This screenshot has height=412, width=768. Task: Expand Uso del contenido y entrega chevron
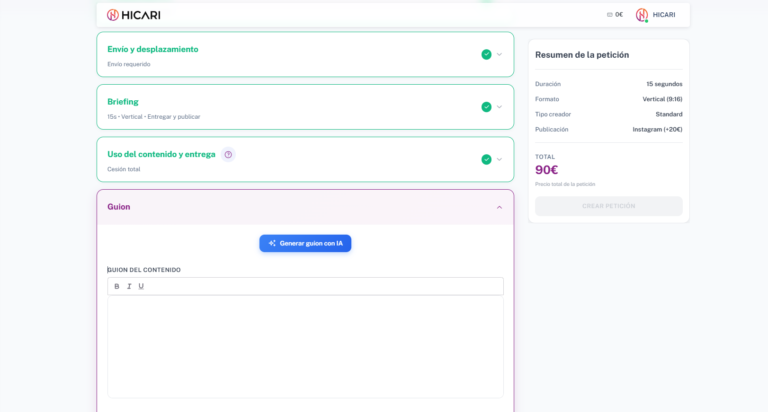500,159
